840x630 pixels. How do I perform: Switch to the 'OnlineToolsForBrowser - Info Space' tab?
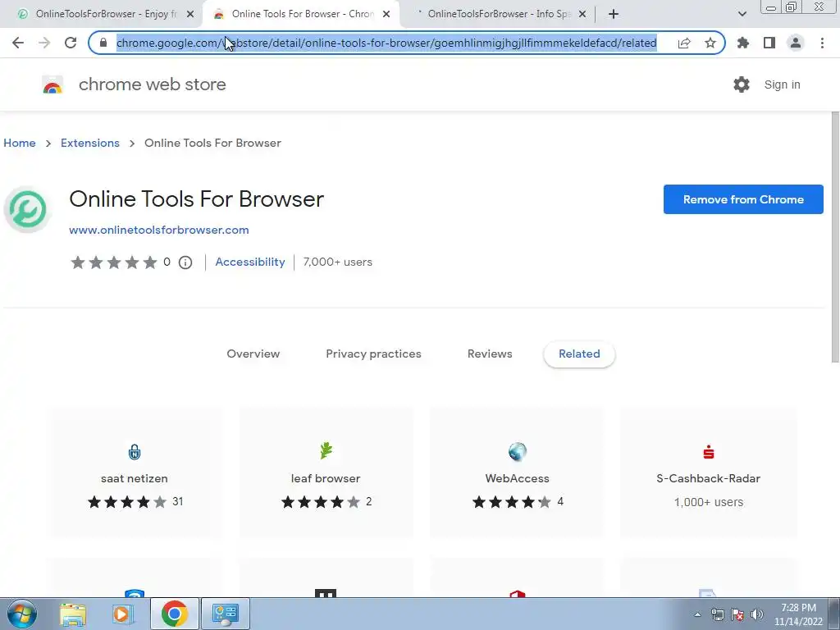498,14
